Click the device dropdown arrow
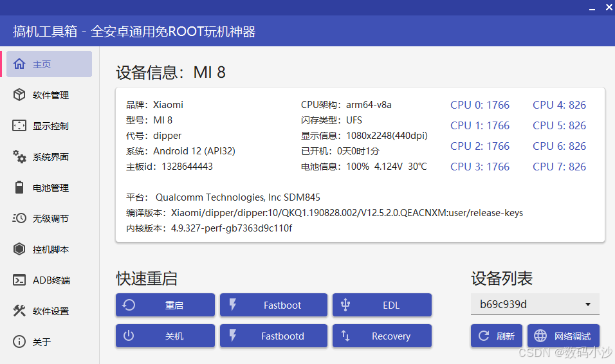The image size is (615, 364). (x=588, y=304)
